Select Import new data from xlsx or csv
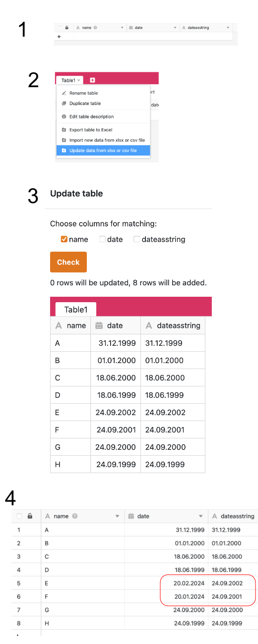 coord(103,140)
